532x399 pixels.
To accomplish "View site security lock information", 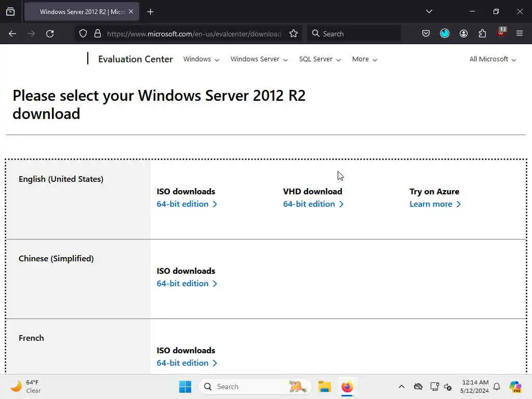I will (x=98, y=34).
